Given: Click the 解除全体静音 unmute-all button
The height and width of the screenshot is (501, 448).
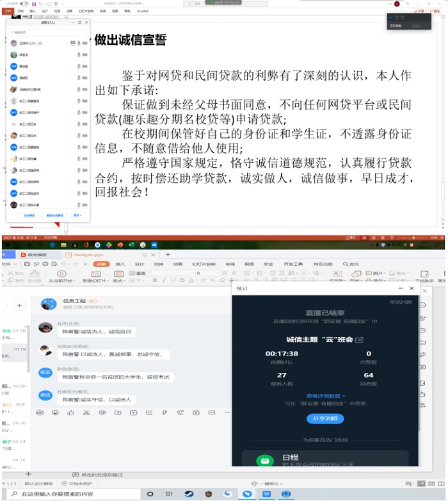Looking at the screenshot, I should 55,215.
